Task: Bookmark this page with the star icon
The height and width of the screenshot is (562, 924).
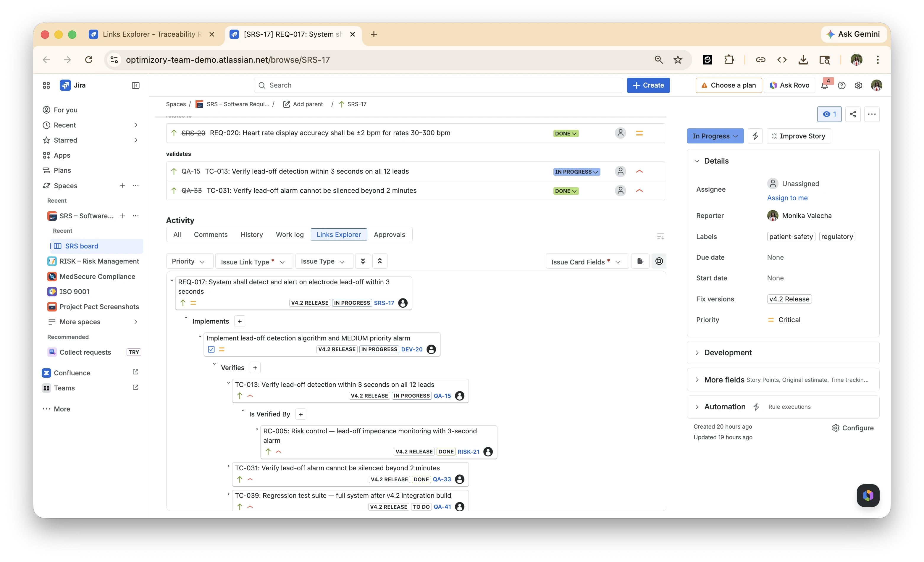Action: coord(678,60)
